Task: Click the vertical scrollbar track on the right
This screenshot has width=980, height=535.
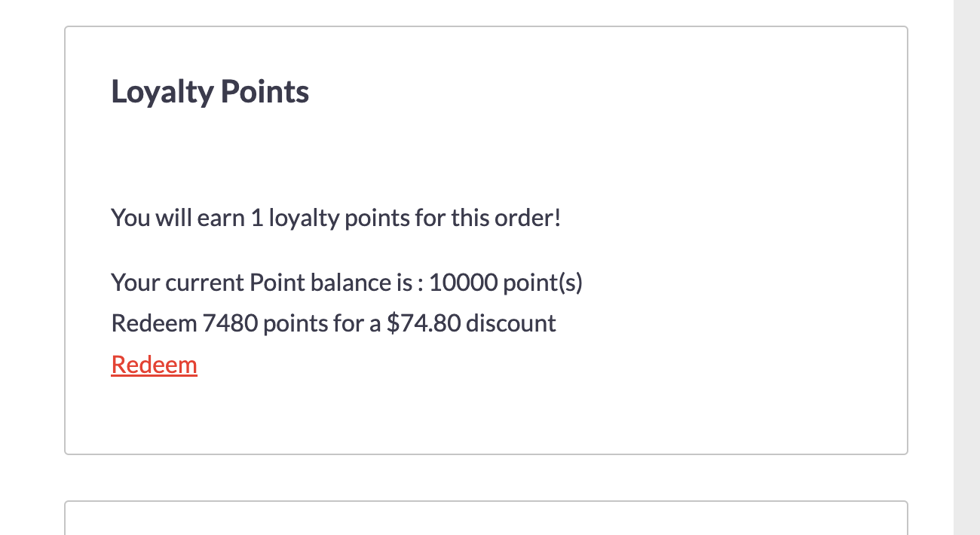Action: (x=966, y=267)
